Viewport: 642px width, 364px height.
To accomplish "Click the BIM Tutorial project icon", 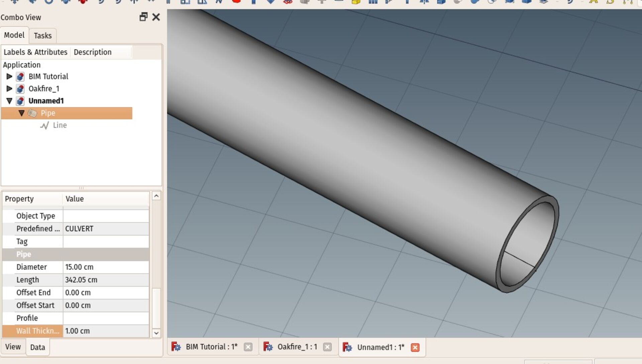I will pyautogui.click(x=20, y=76).
